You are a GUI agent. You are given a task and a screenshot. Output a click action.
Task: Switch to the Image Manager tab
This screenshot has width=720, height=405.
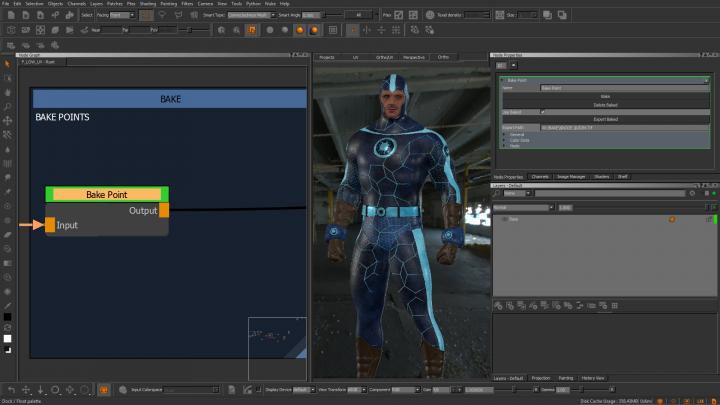(572, 176)
